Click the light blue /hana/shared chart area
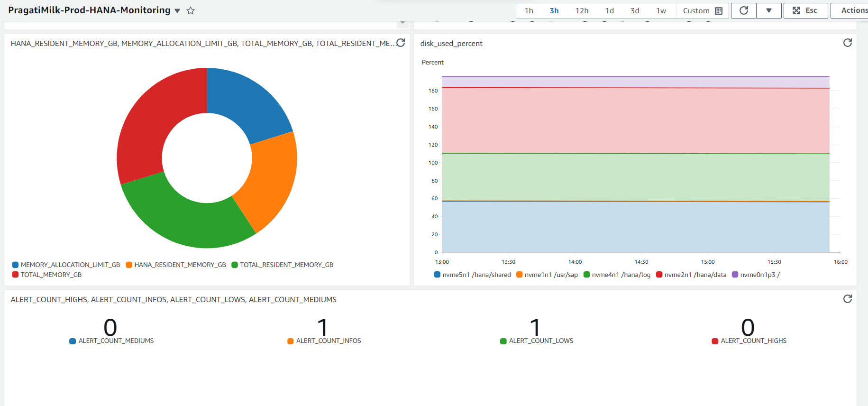The width and height of the screenshot is (868, 406). [x=635, y=227]
